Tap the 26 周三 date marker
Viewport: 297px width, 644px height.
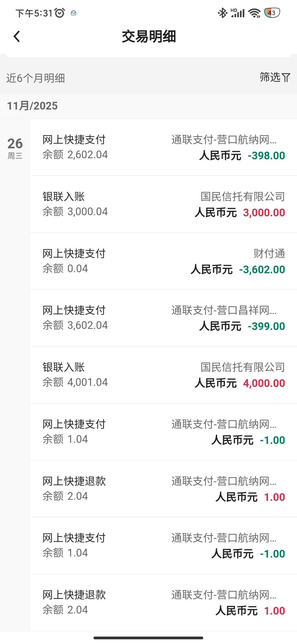(15, 148)
